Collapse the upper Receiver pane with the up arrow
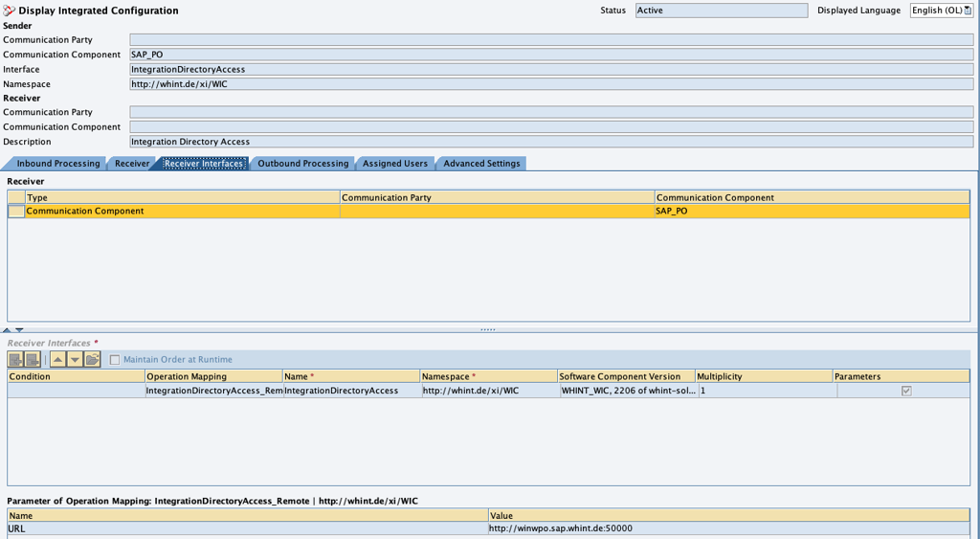 pos(7,329)
